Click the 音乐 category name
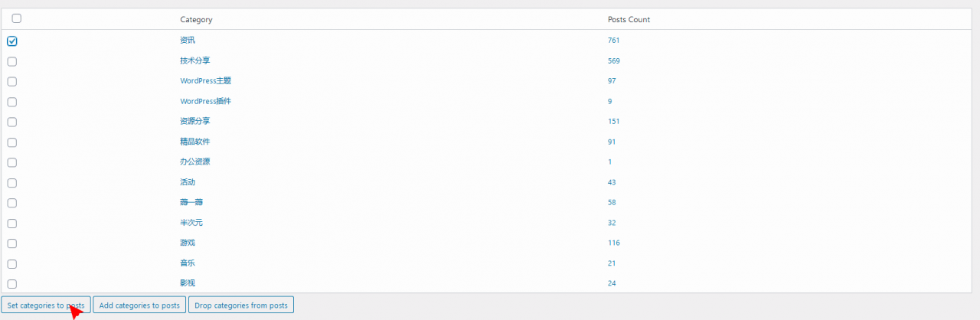This screenshot has height=320, width=980. pyautogui.click(x=188, y=263)
